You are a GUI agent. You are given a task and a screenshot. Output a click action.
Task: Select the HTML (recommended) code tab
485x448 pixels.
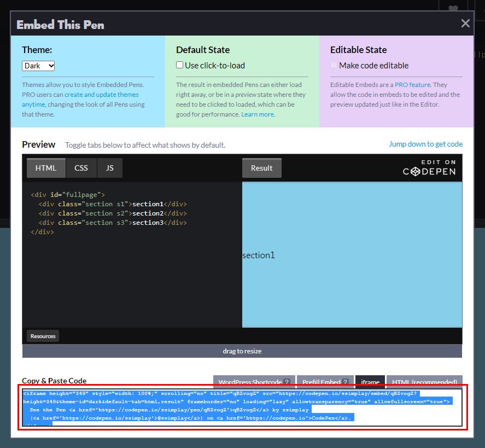(x=425, y=382)
